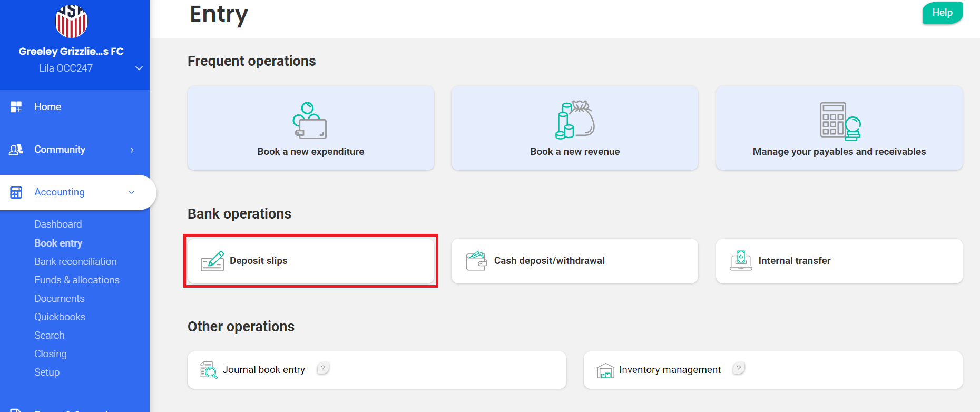Click the Book a new revenue money bag icon
Screen dimensions: 980x412
tap(575, 120)
